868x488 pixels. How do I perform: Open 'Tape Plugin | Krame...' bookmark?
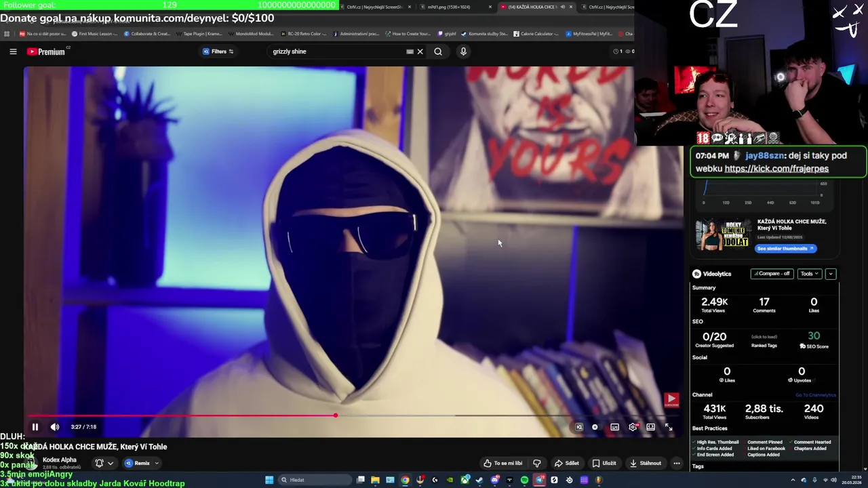pos(199,34)
